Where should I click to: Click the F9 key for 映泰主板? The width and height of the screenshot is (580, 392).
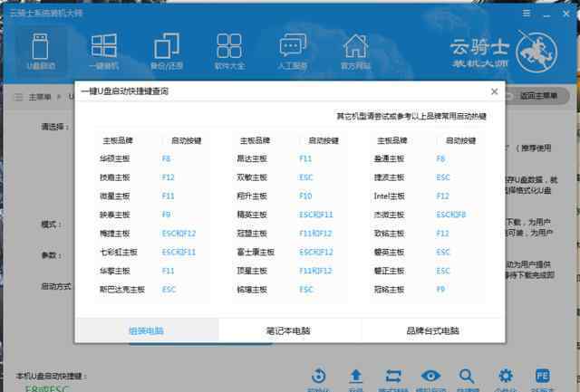tap(166, 215)
